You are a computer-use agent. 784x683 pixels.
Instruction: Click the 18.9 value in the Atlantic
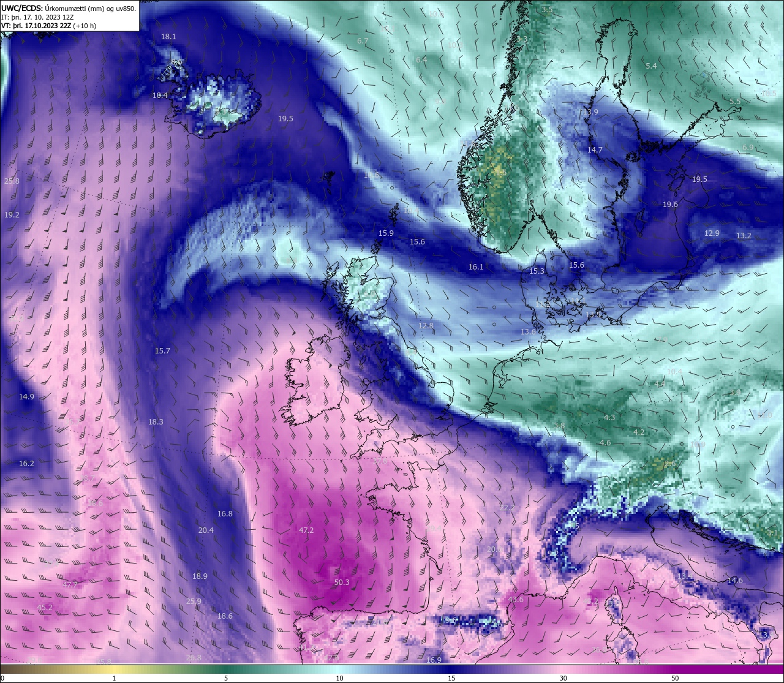click(x=200, y=576)
